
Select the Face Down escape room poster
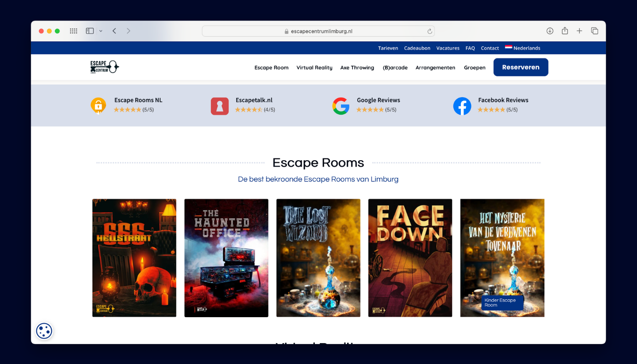tap(410, 258)
